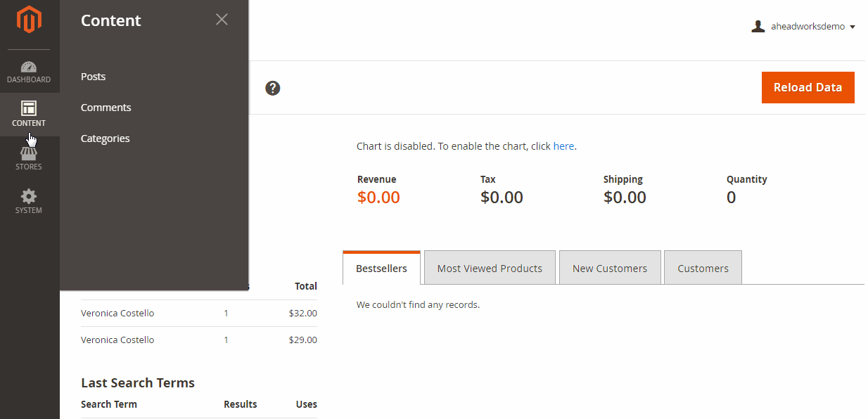Switch to the New Customers tab
This screenshot has width=868, height=419.
pyautogui.click(x=610, y=269)
